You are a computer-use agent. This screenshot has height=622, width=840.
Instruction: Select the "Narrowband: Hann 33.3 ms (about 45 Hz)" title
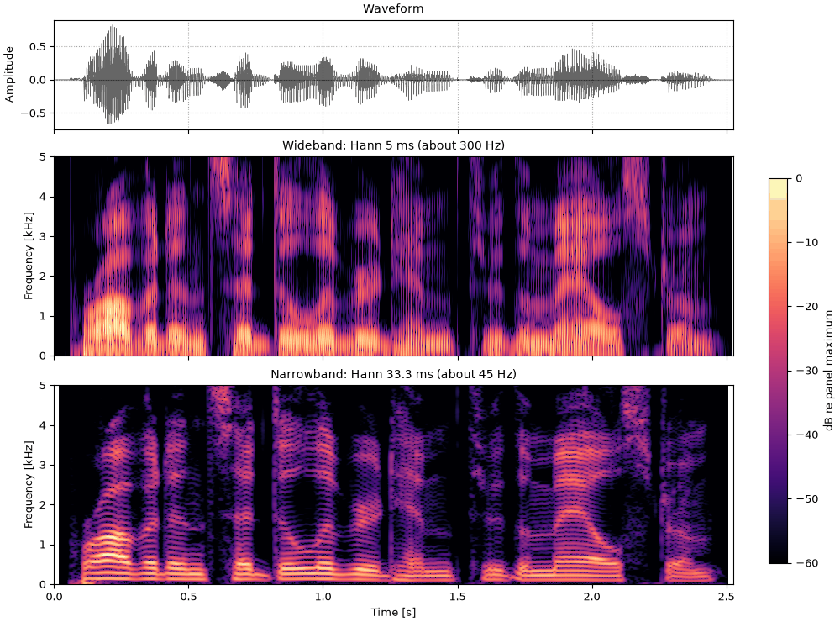pos(393,374)
